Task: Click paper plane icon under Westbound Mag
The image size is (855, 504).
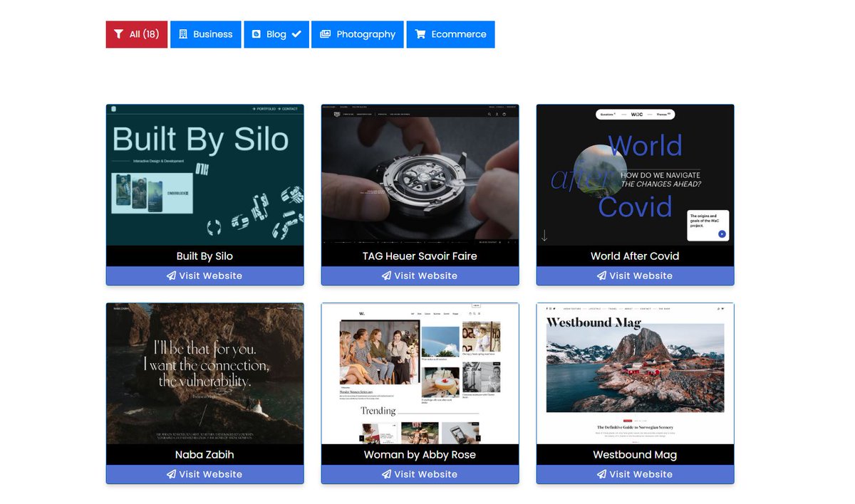Action: (x=602, y=474)
